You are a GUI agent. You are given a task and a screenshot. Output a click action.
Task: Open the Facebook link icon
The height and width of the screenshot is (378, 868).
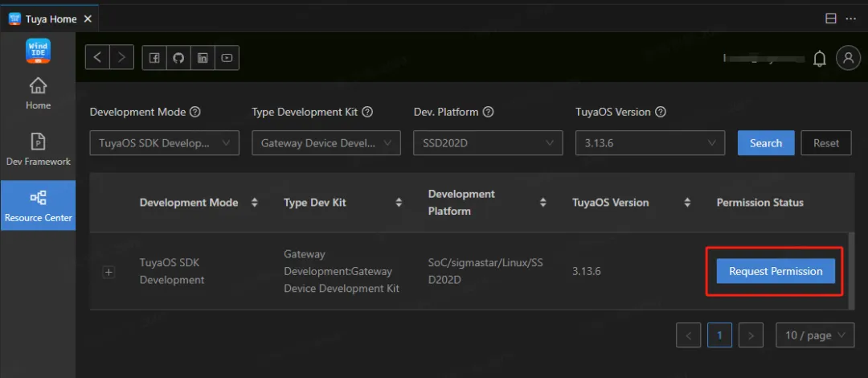pos(154,58)
